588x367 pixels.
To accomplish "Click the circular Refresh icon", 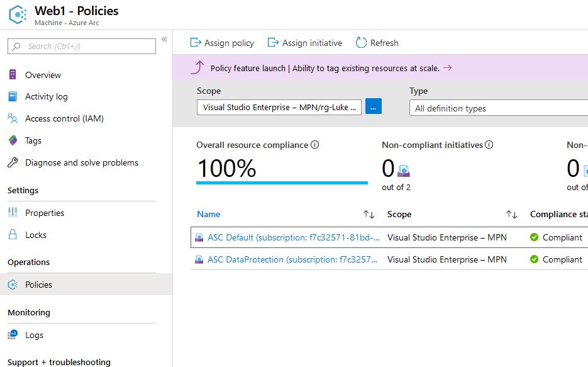I will tap(361, 43).
